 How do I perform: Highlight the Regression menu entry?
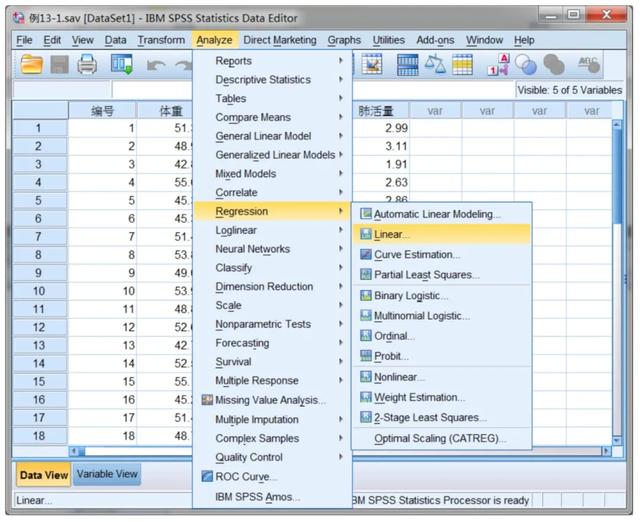[x=272, y=211]
